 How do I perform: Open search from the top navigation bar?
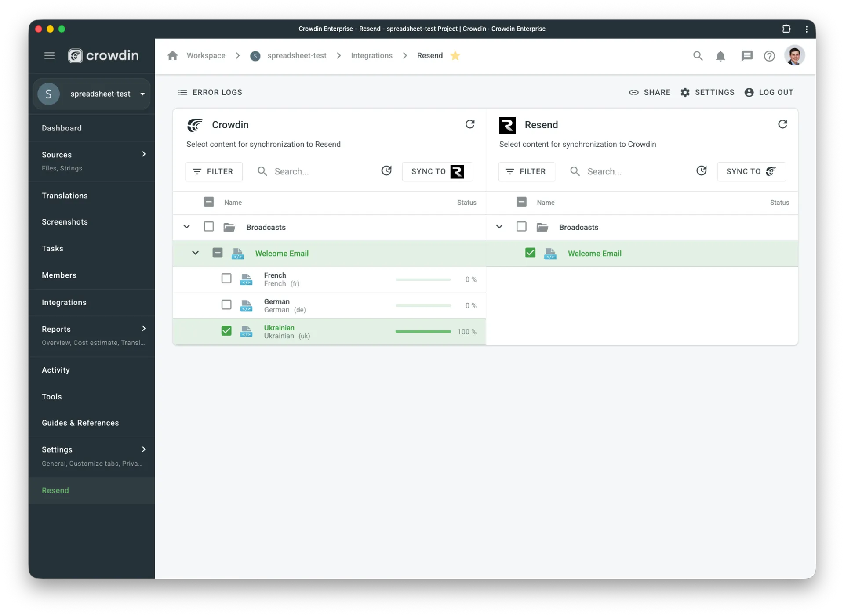698,56
